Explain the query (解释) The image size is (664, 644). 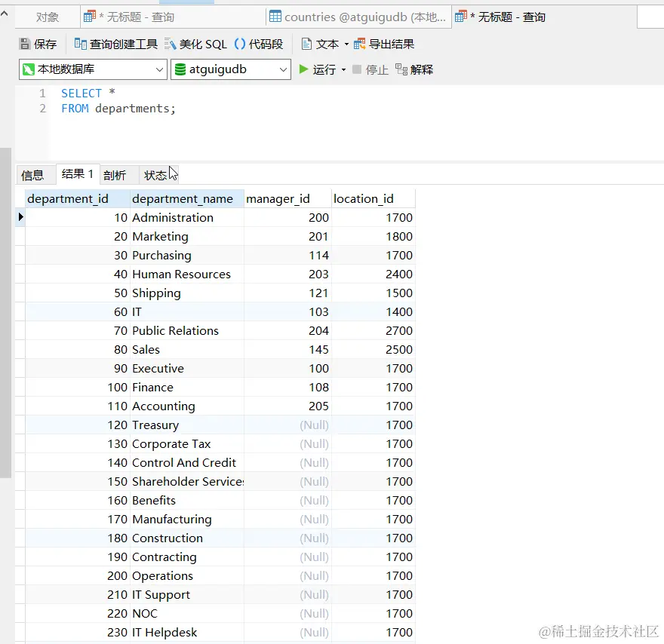tap(413, 69)
